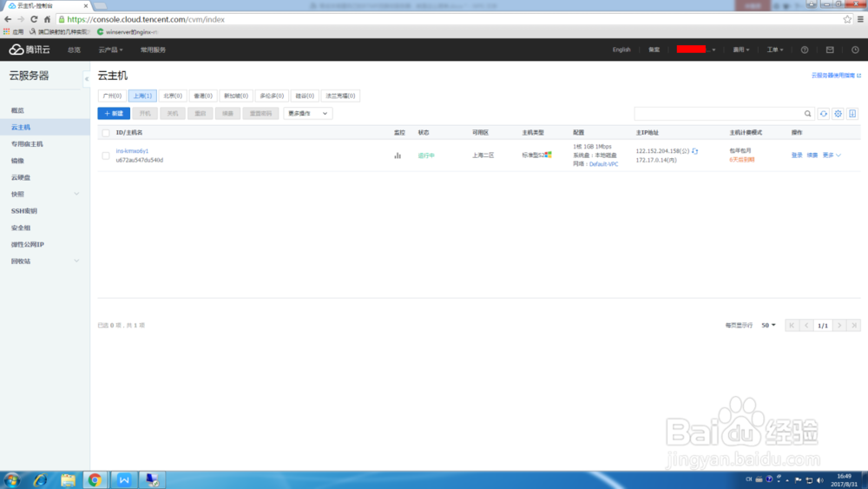Open the 费用 dropdown in the header

[740, 50]
